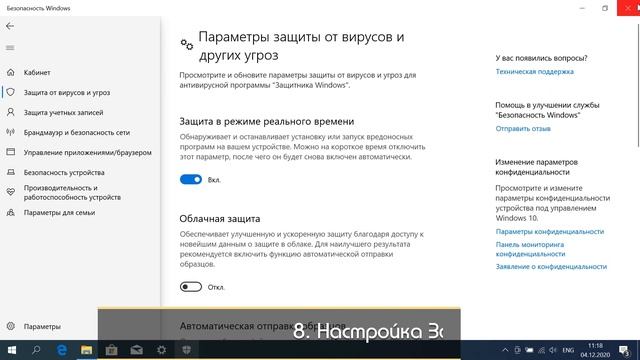
Task: Switch the ENG input language
Action: pyautogui.click(x=568, y=350)
